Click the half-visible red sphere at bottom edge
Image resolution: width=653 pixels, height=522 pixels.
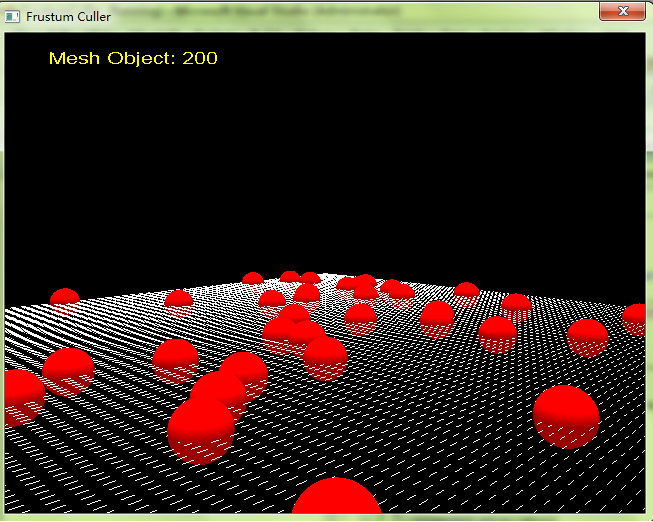pyautogui.click(x=337, y=495)
